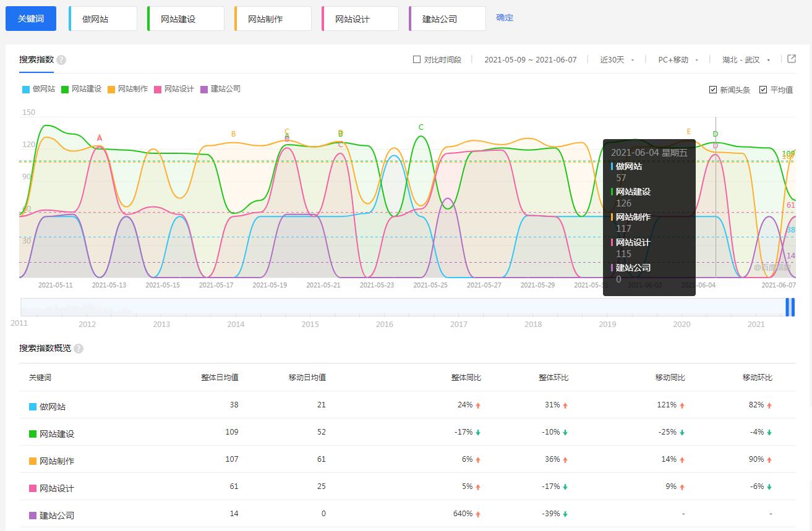Viewport: 812px width, 531px height.
Task: Toggle the 网站制作 legend series
Action: (127, 89)
